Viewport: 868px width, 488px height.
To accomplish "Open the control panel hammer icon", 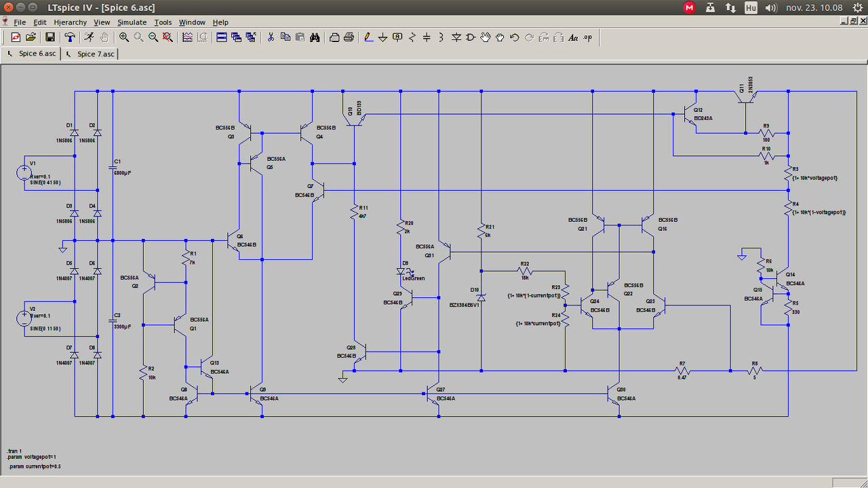I will point(70,37).
